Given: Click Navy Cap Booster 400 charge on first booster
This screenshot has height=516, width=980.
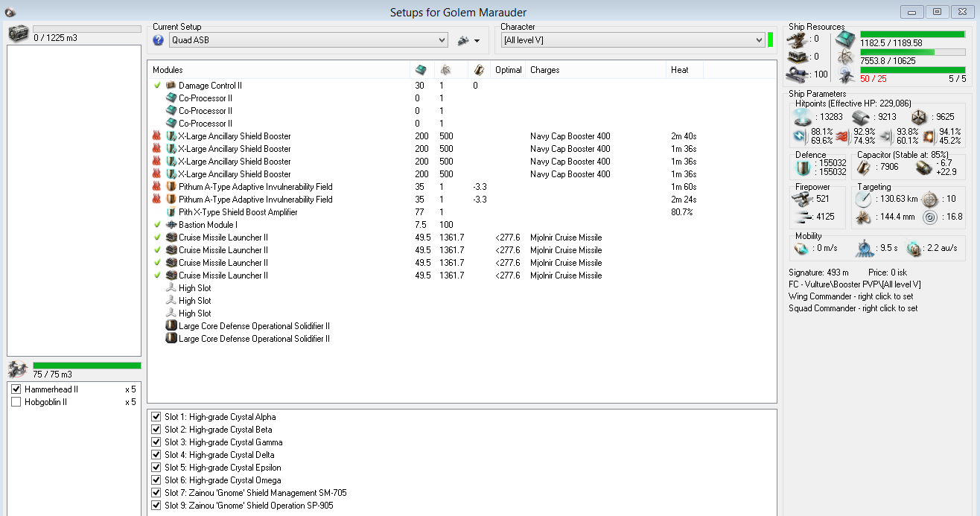Looking at the screenshot, I should click(x=570, y=136).
